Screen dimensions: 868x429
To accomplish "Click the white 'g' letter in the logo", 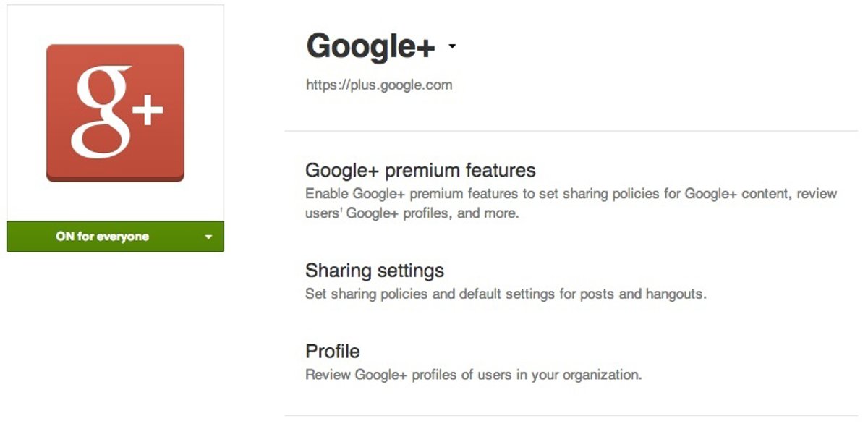I will click(101, 112).
